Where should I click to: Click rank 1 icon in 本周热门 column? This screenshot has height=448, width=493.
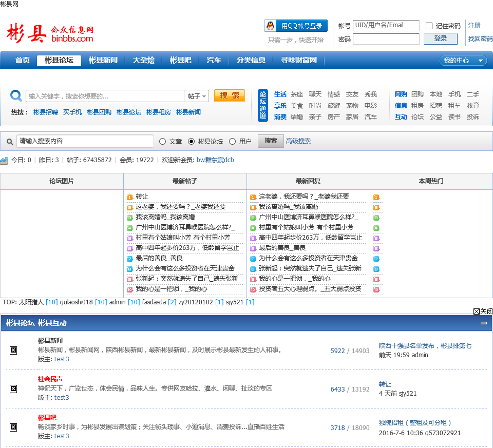pos(376,197)
